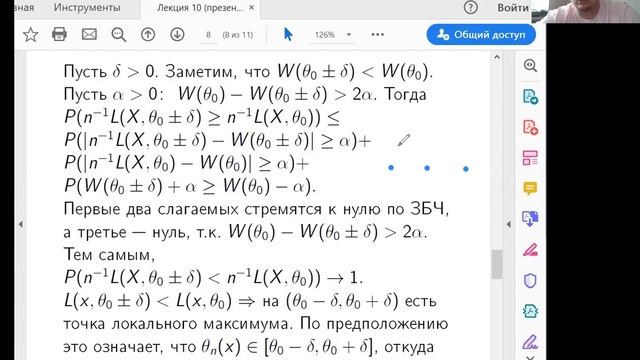Click the Общий доступ share button
Viewport: 640px width, 360px height.
(481, 35)
